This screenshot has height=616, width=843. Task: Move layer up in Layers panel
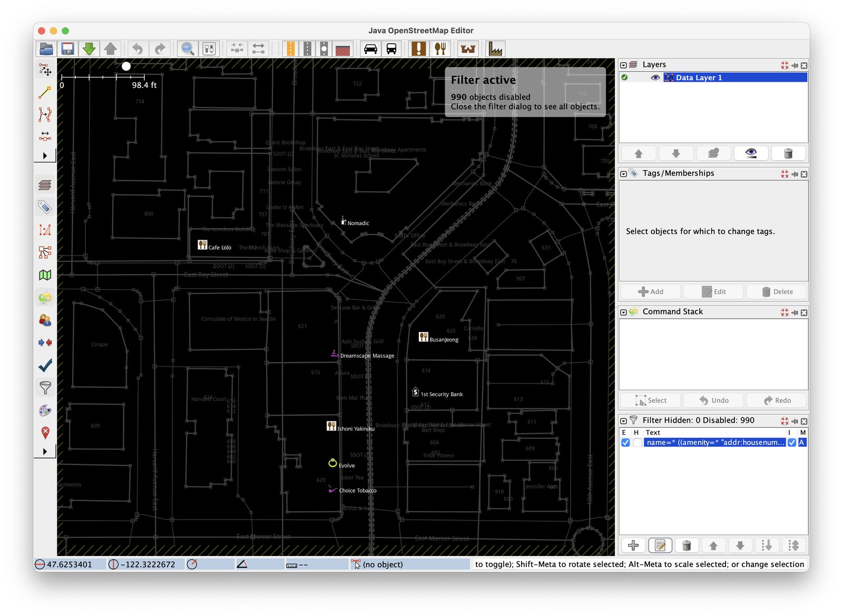pyautogui.click(x=639, y=153)
